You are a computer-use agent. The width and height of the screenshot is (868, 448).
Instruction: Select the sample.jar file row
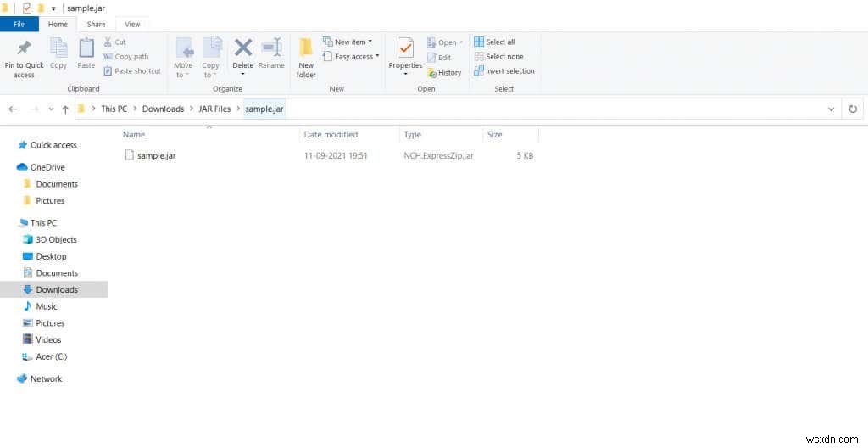[329, 156]
